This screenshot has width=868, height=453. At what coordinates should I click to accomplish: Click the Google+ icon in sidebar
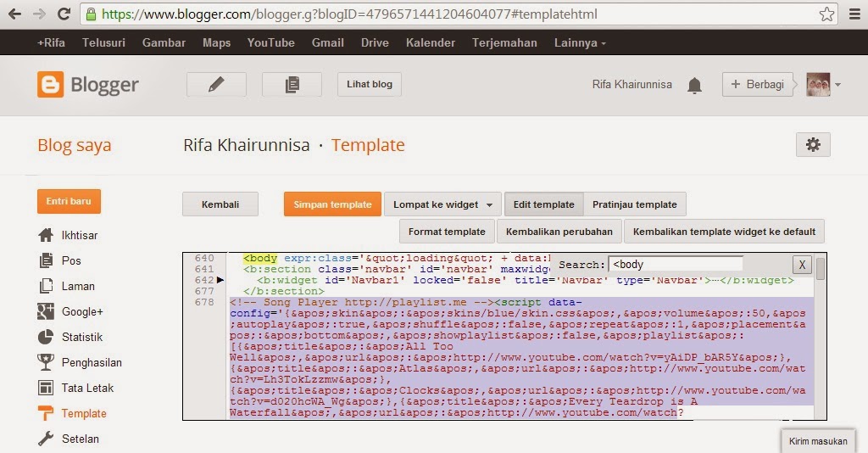[46, 311]
